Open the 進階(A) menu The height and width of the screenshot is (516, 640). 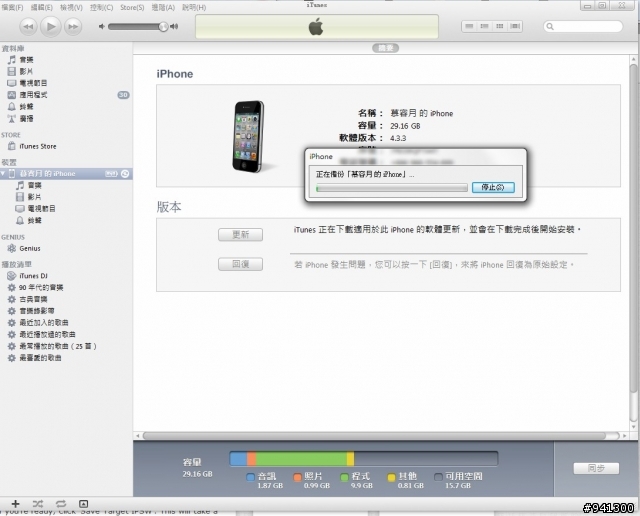click(163, 7)
